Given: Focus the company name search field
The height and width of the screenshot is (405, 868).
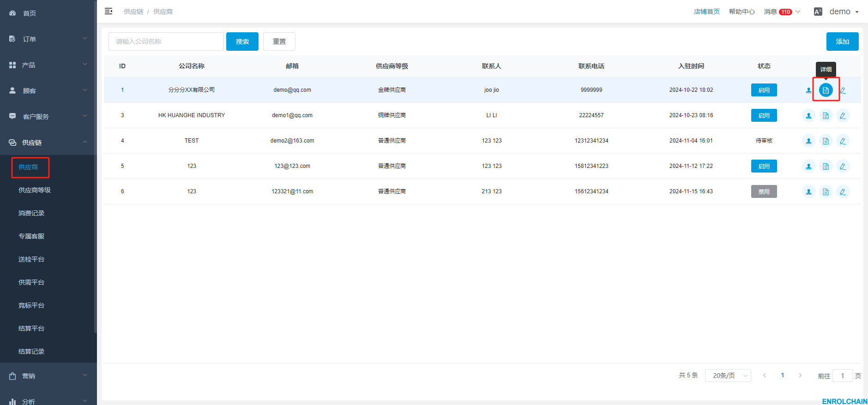Looking at the screenshot, I should click(166, 42).
